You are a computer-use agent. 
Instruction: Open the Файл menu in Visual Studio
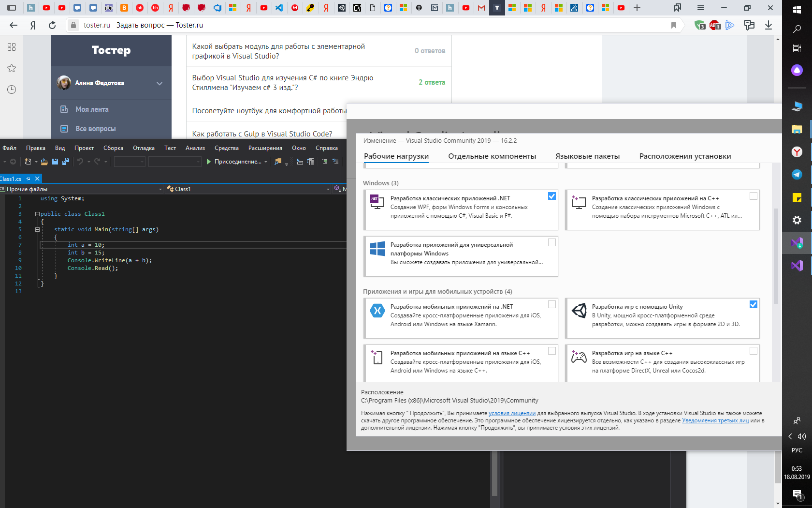[9, 148]
